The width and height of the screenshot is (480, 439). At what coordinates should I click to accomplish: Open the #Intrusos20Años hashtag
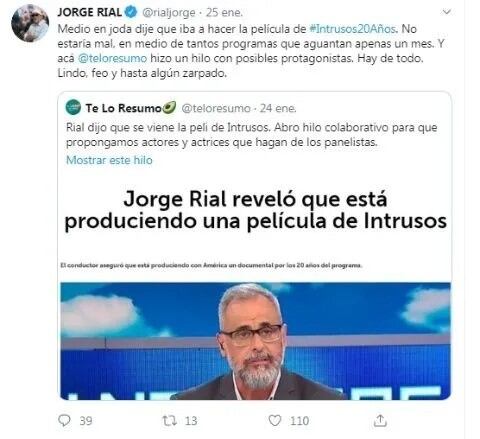(353, 29)
